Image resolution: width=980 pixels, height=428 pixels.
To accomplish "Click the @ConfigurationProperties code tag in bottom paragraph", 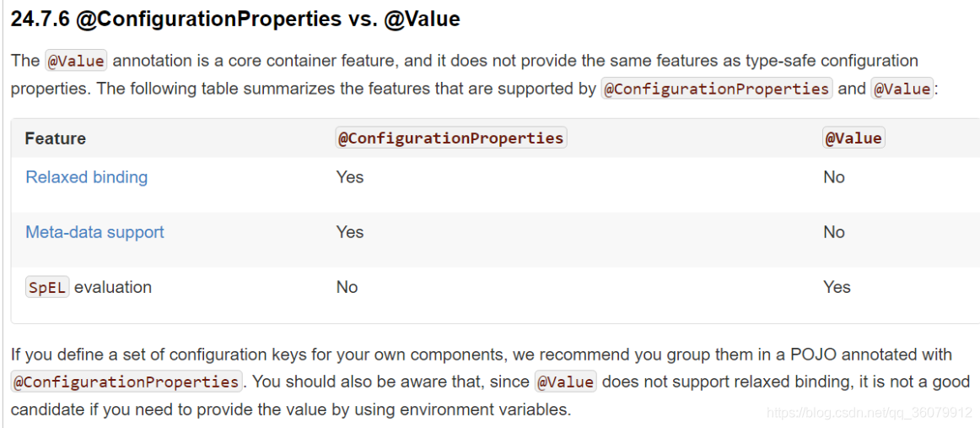I will [127, 381].
